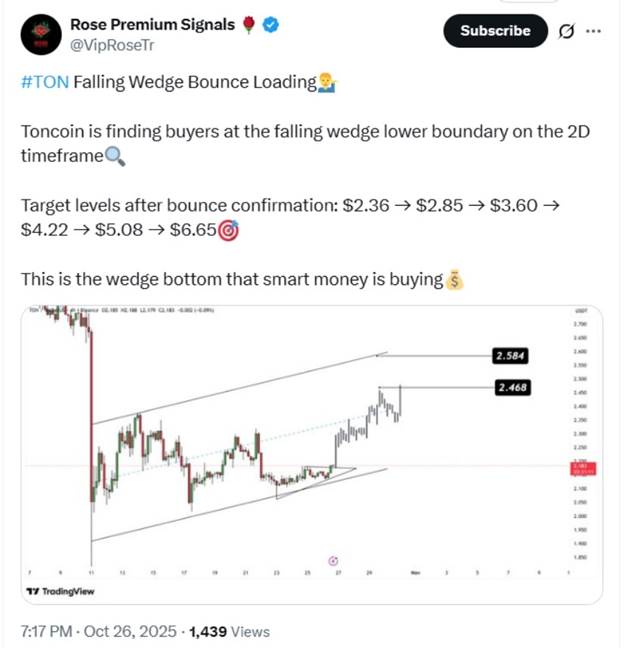Click the 2.584 price label
The image size is (624, 648).
(x=509, y=355)
